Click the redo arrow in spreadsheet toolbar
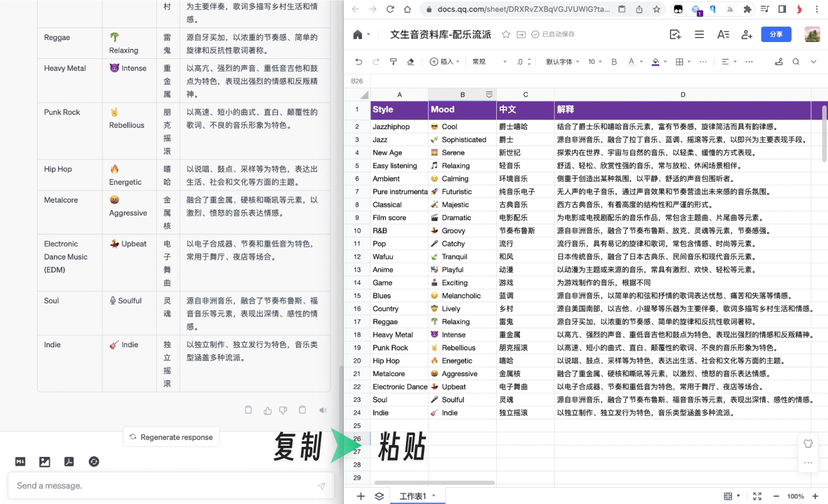 pyautogui.click(x=376, y=61)
